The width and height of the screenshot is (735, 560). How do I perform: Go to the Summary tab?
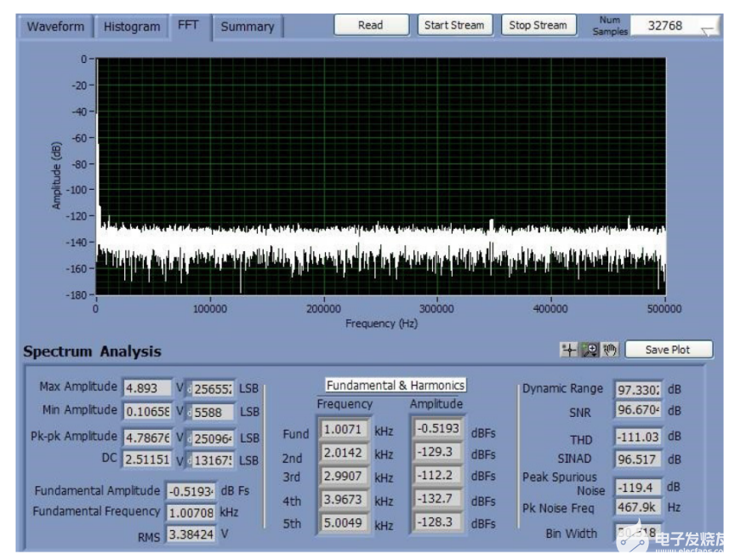[247, 26]
